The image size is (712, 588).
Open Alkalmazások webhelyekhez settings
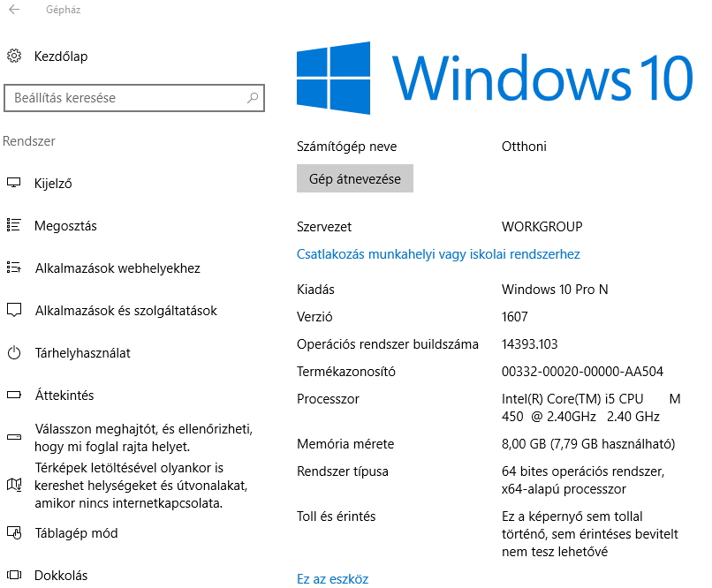[117, 268]
